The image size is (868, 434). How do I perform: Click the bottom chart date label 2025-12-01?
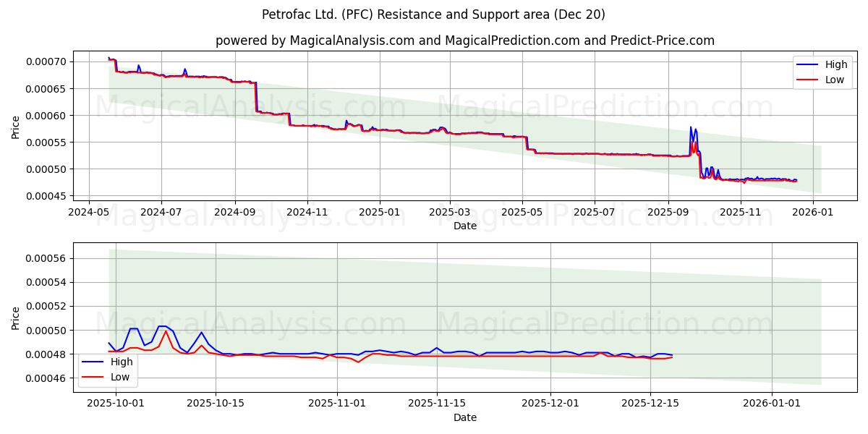550,404
